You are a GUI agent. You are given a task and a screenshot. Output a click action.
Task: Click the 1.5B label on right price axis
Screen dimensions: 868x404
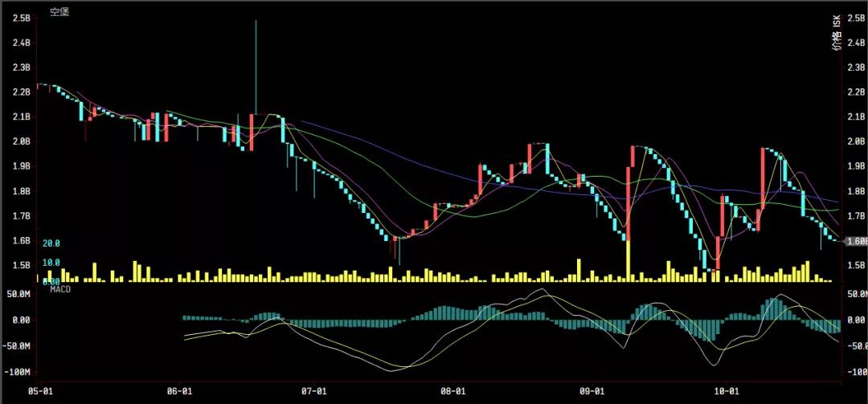(855, 266)
